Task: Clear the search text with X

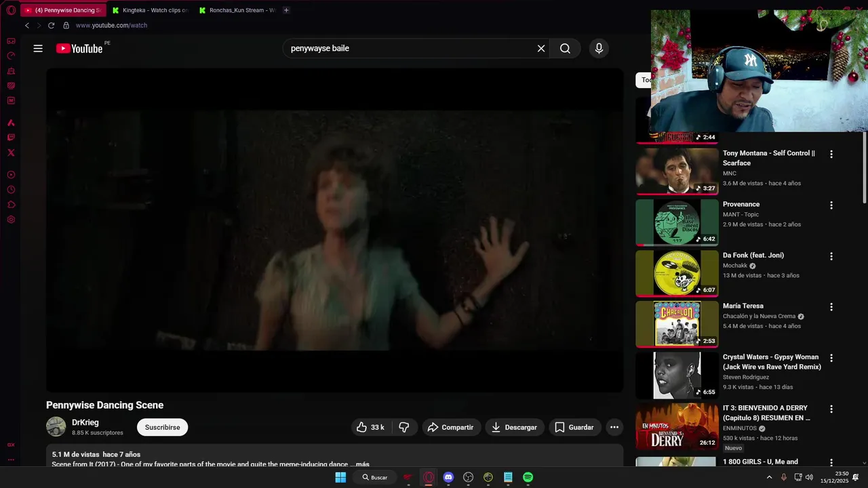Action: click(x=541, y=48)
